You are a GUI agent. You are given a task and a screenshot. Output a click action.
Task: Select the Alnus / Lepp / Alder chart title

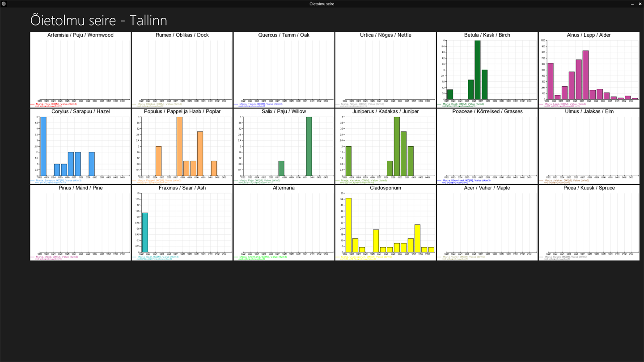(x=589, y=35)
